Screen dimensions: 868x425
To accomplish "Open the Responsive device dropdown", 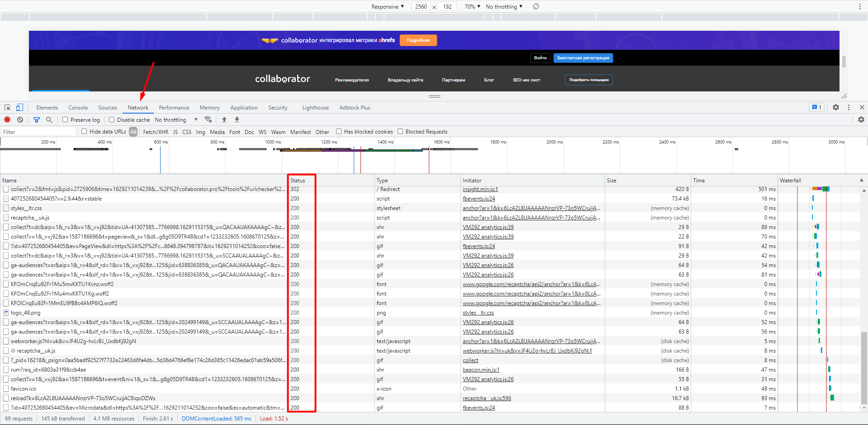I will [x=387, y=6].
